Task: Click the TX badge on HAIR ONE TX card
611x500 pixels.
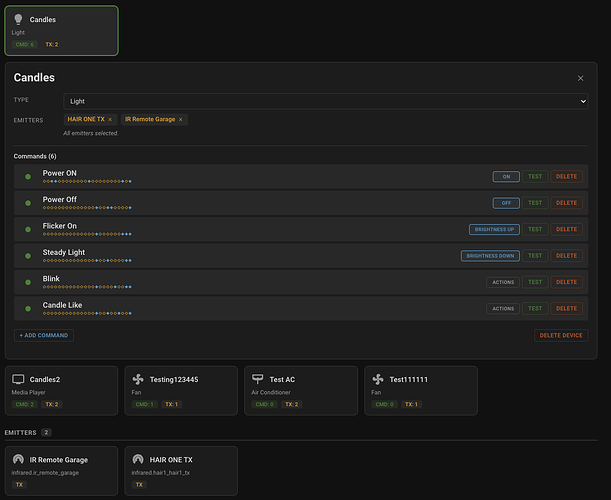Action: click(139, 484)
